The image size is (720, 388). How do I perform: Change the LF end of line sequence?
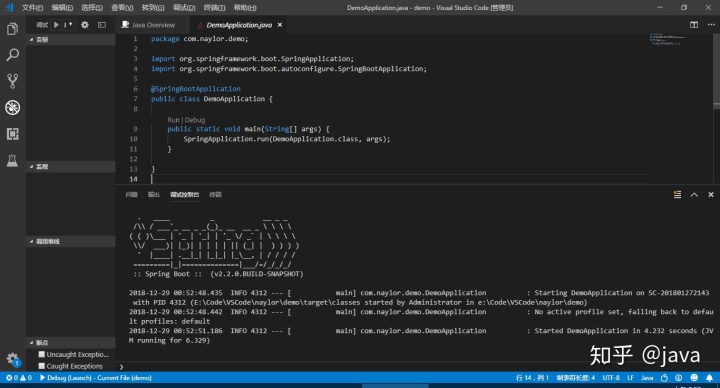point(630,378)
